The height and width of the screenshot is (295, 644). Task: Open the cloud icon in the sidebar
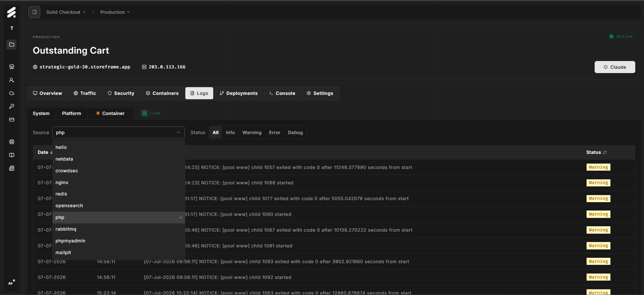point(12,93)
